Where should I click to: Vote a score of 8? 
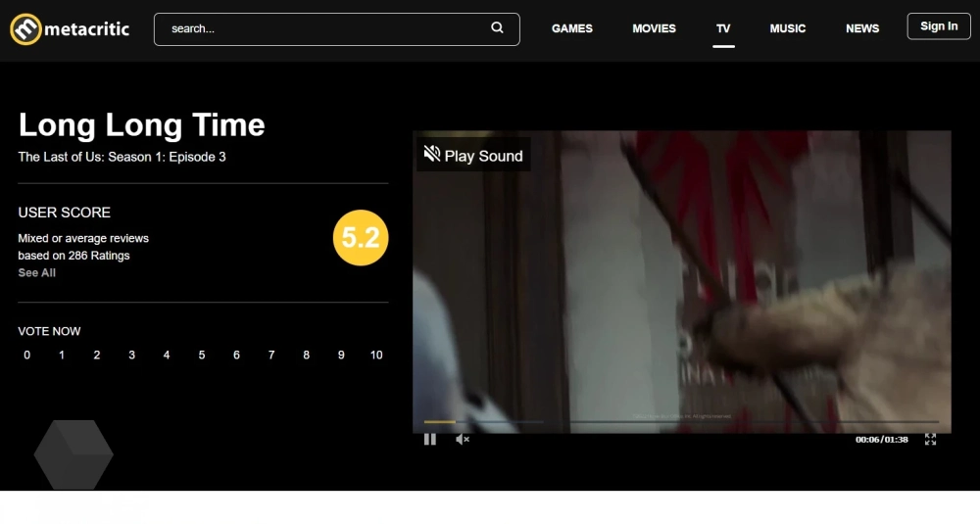click(x=306, y=355)
